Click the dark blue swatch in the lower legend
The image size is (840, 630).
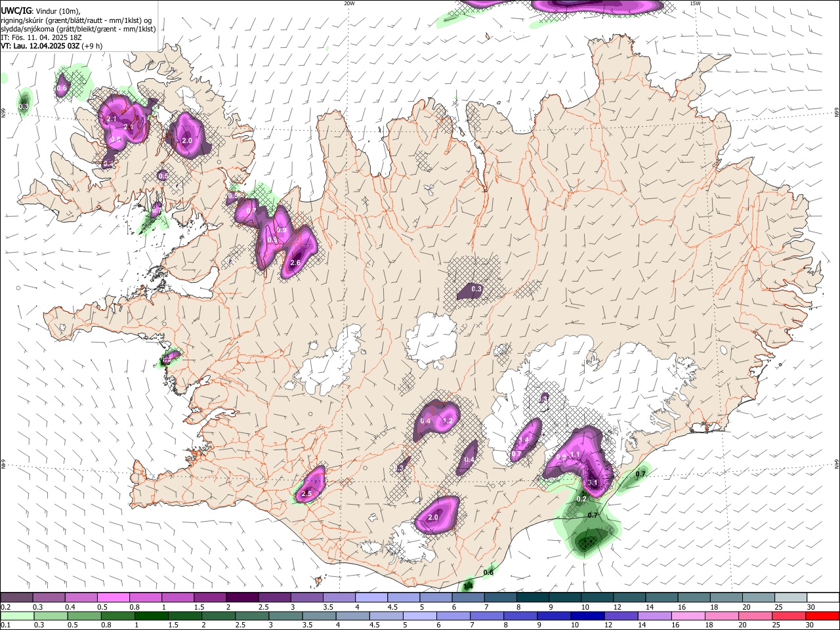[x=587, y=616]
